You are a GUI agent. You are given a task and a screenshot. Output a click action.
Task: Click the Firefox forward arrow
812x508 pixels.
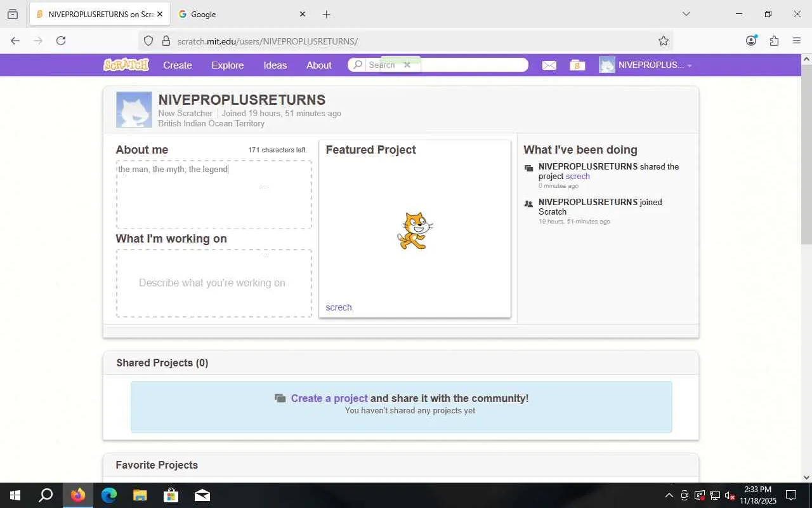pos(38,41)
